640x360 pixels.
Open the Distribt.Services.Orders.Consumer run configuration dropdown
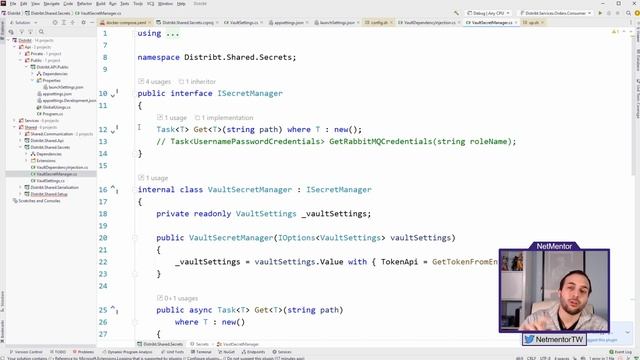coord(555,13)
